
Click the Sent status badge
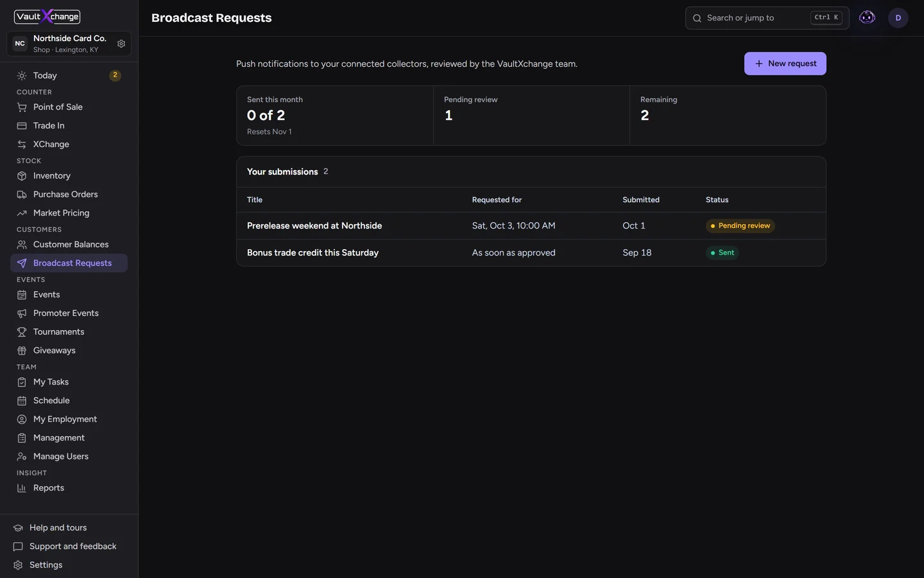[723, 253]
